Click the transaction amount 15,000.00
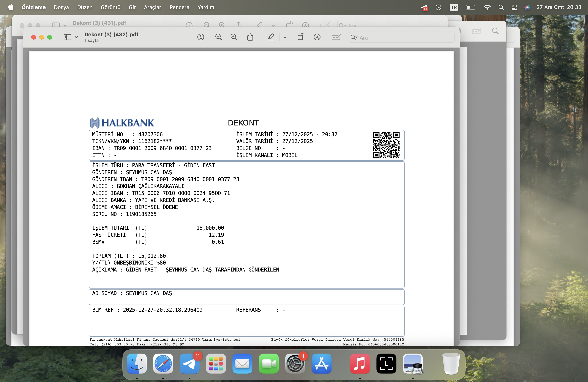This screenshot has width=588, height=382. pyautogui.click(x=210, y=228)
